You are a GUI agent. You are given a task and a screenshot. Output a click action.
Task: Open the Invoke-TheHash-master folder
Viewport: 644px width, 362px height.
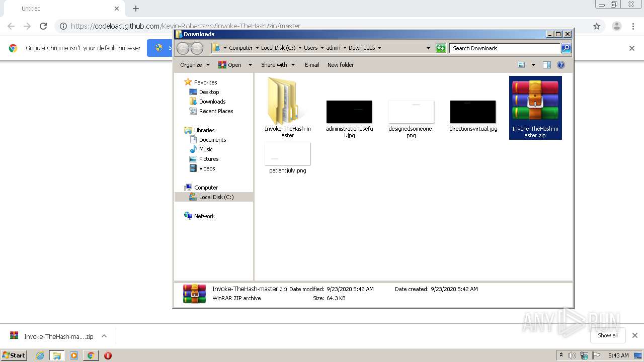pyautogui.click(x=287, y=107)
